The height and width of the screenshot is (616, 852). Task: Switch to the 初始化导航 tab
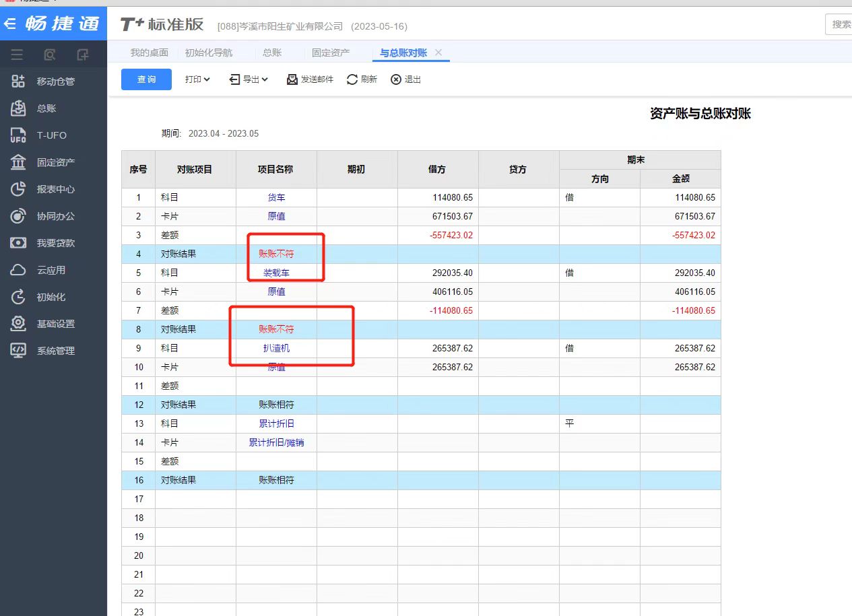pyautogui.click(x=208, y=53)
